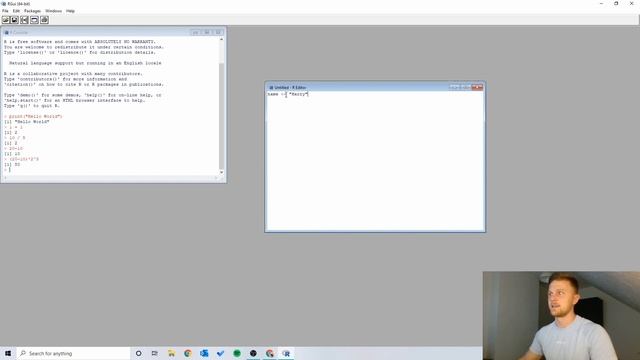Click the Save script toolbar icon

coord(15,20)
